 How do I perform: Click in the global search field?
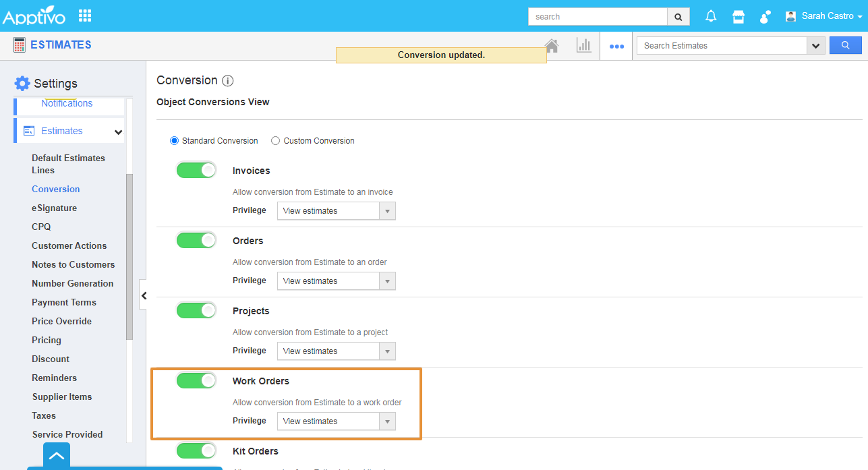coord(598,17)
